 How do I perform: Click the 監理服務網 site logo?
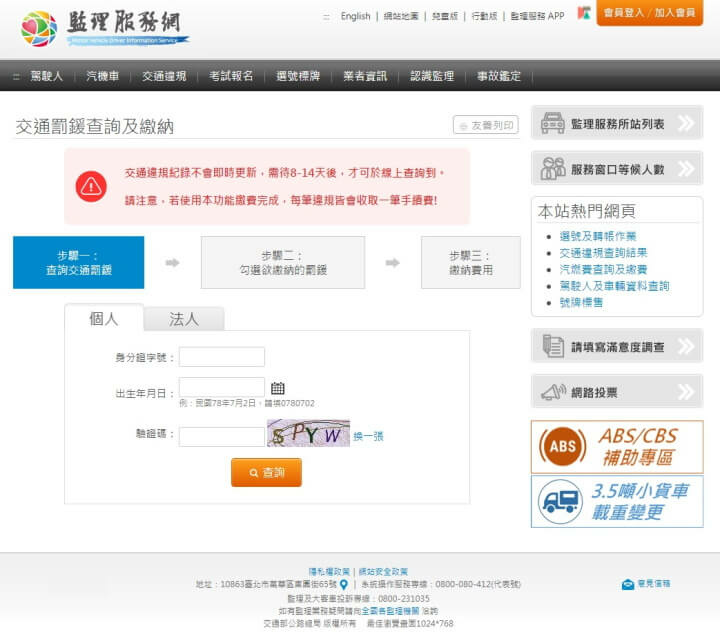pos(105,28)
